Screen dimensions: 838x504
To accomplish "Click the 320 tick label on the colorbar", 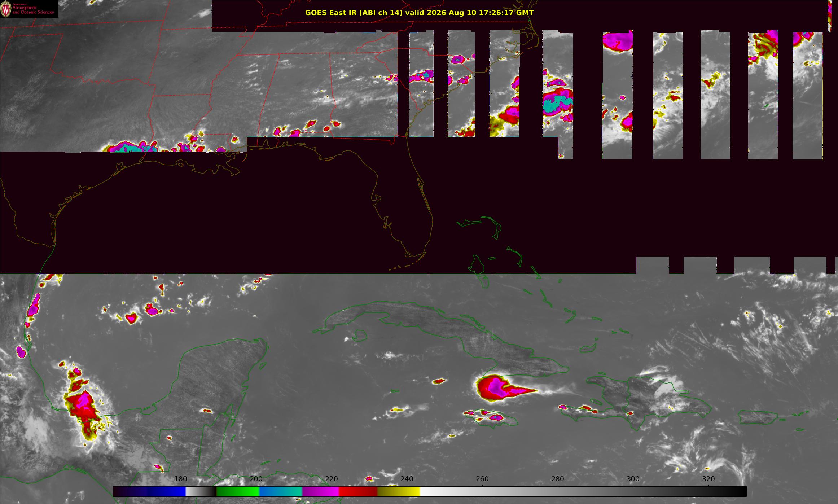I will 708,479.
